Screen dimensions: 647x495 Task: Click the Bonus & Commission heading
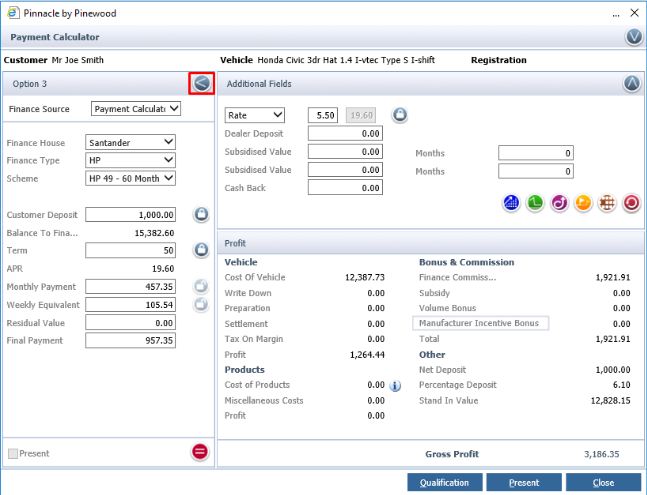pyautogui.click(x=467, y=262)
